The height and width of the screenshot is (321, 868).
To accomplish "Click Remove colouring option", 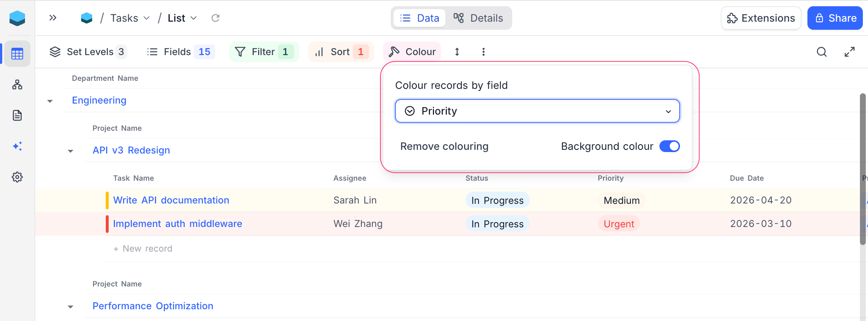I will pos(444,146).
